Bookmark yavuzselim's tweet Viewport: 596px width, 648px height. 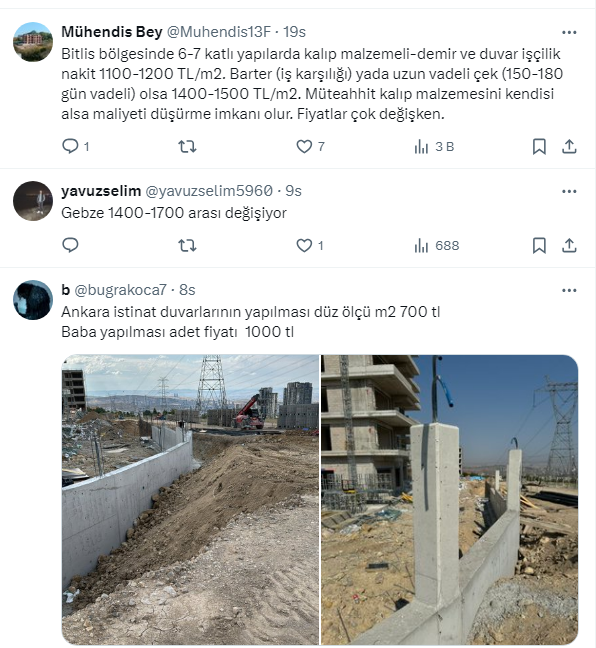pos(539,245)
